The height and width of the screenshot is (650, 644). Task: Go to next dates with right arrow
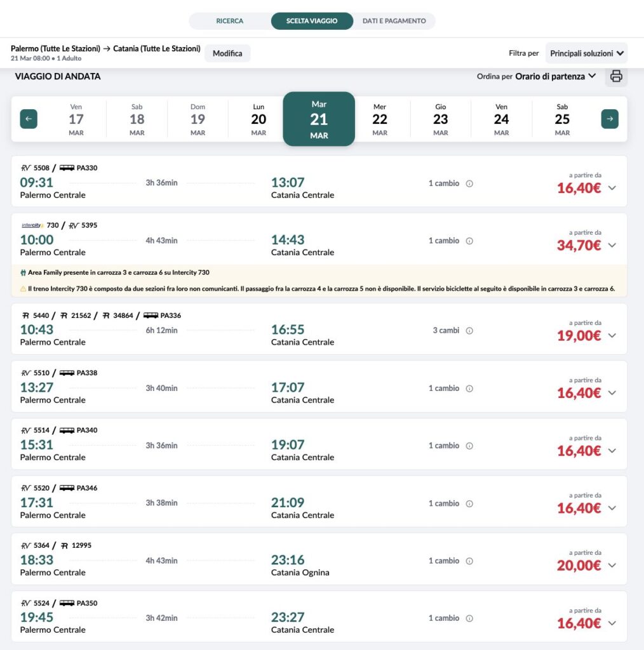click(x=610, y=119)
